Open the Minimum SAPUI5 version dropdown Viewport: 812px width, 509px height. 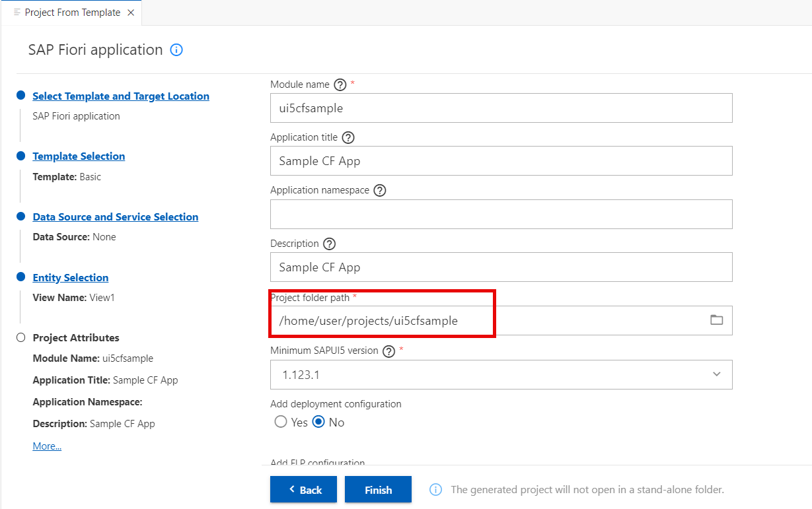pyautogui.click(x=716, y=374)
